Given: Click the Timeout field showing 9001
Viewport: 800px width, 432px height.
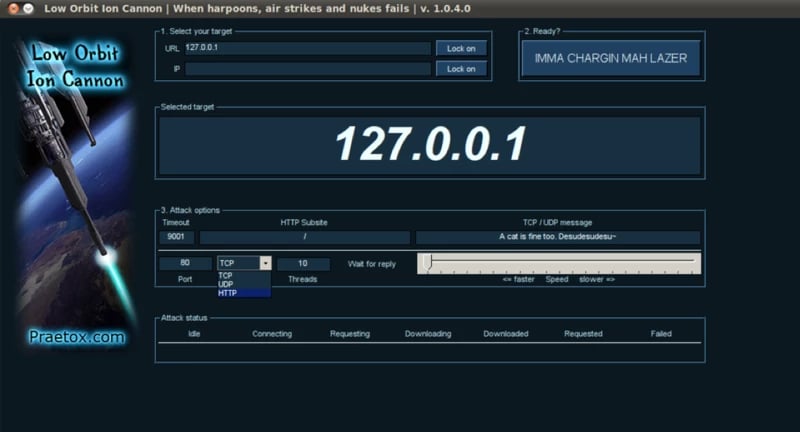Looking at the screenshot, I should tap(176, 238).
